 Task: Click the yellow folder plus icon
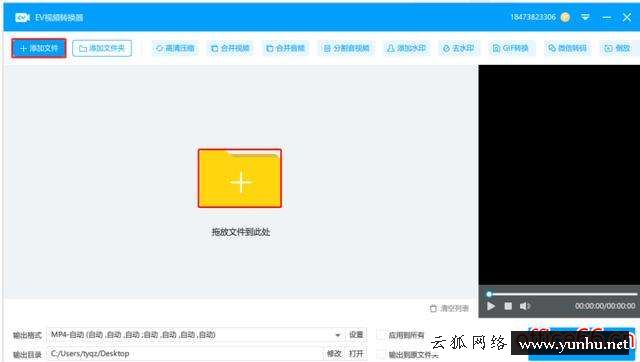[x=240, y=178]
